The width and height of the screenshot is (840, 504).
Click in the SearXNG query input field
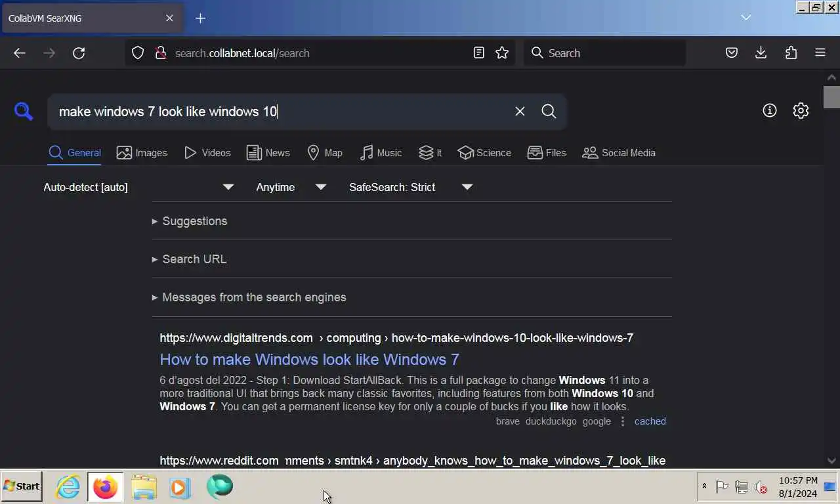[282, 112]
